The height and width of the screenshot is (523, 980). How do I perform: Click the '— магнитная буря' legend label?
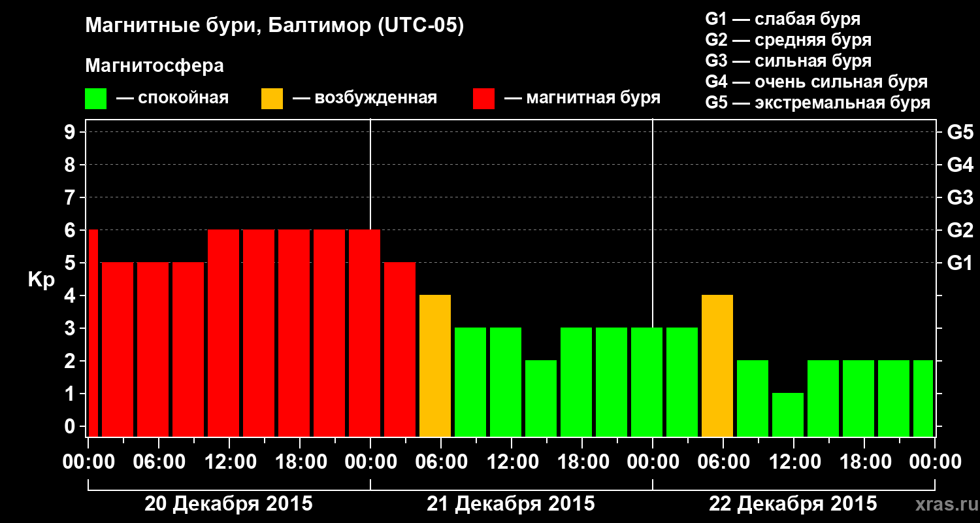pyautogui.click(x=582, y=98)
